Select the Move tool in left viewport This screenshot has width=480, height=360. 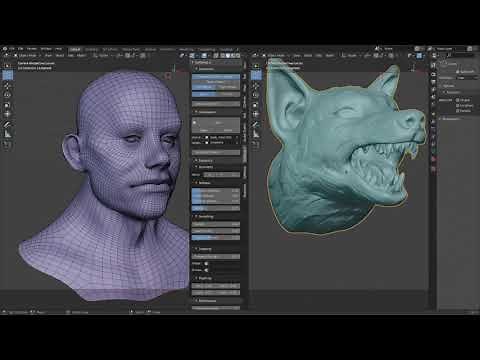[7, 86]
